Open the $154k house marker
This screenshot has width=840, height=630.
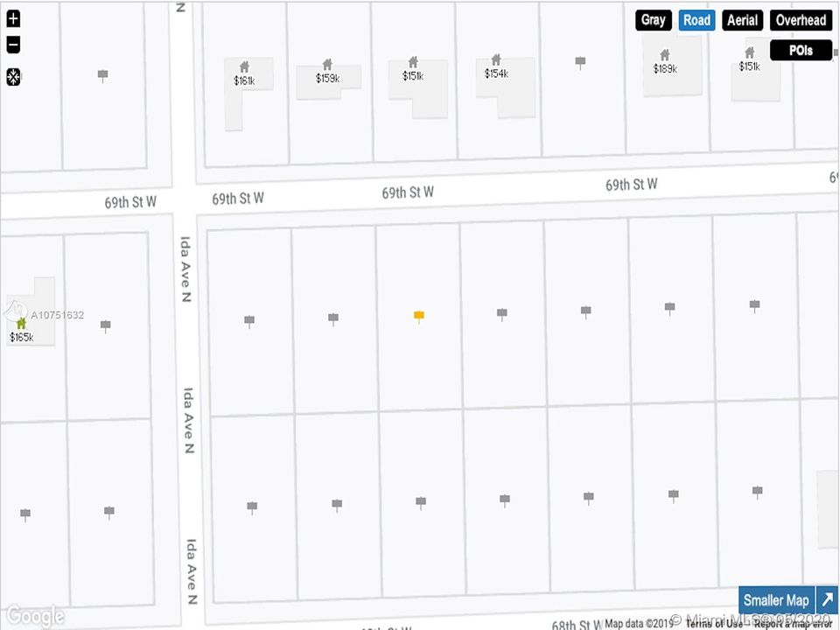(496, 66)
